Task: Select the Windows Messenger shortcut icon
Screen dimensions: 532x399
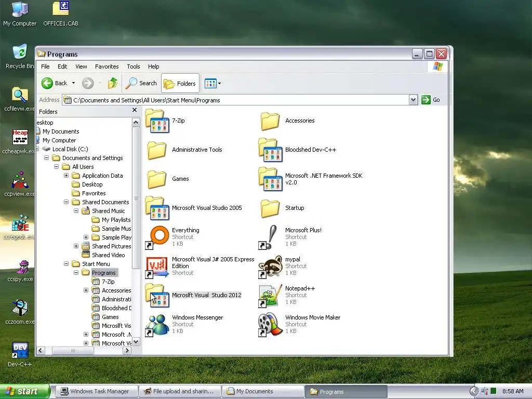Action: pyautogui.click(x=157, y=325)
